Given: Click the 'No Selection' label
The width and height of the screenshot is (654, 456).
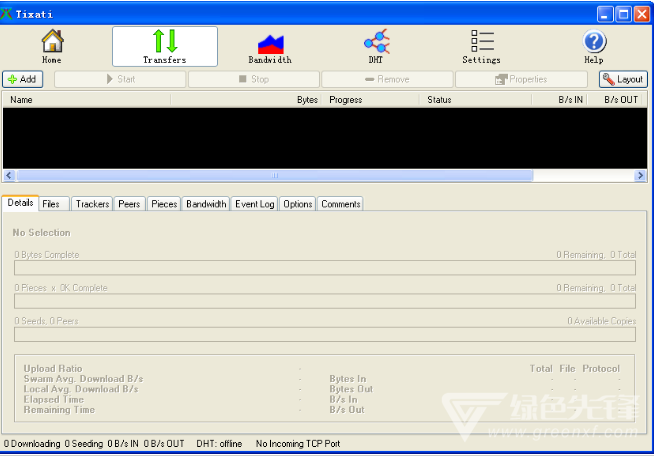Looking at the screenshot, I should click(41, 232).
